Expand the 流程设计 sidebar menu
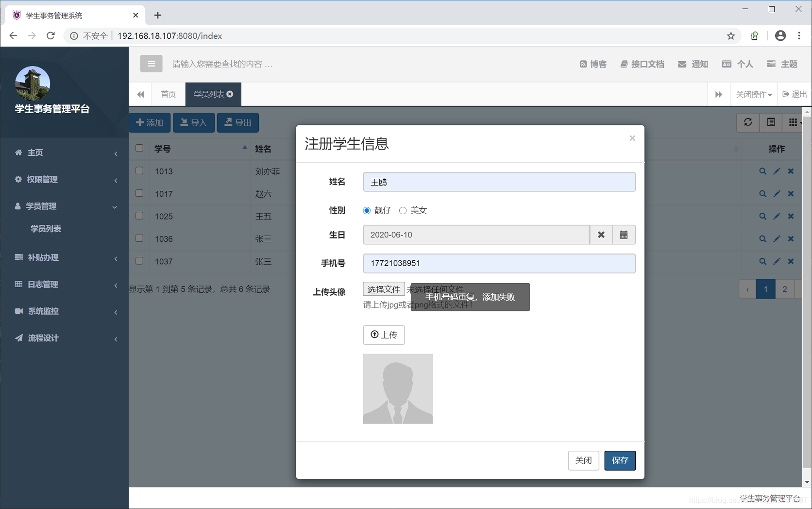 click(x=65, y=338)
